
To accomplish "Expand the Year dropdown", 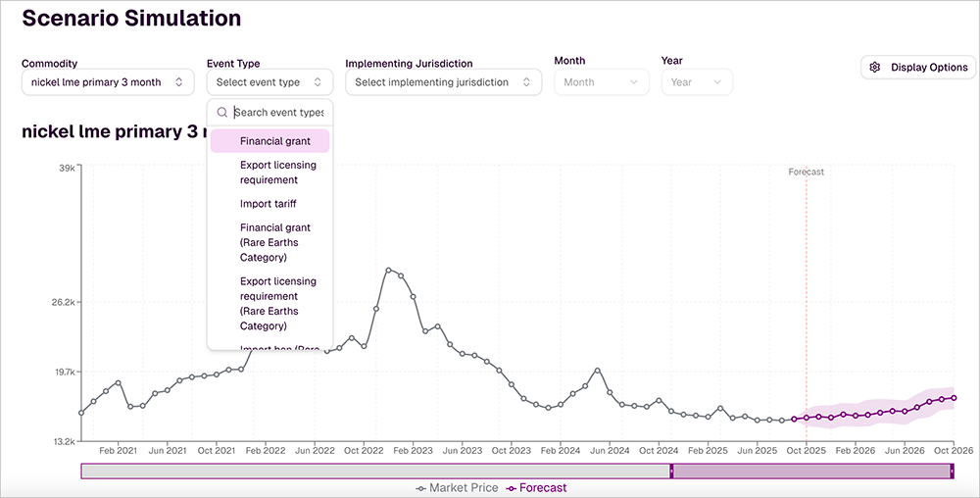I will click(x=696, y=82).
